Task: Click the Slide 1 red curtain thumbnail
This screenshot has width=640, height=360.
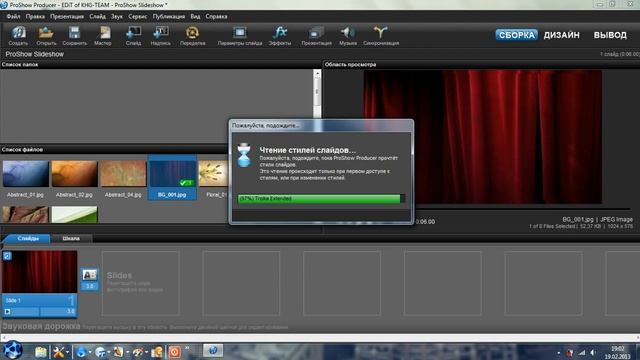Action: [40, 271]
